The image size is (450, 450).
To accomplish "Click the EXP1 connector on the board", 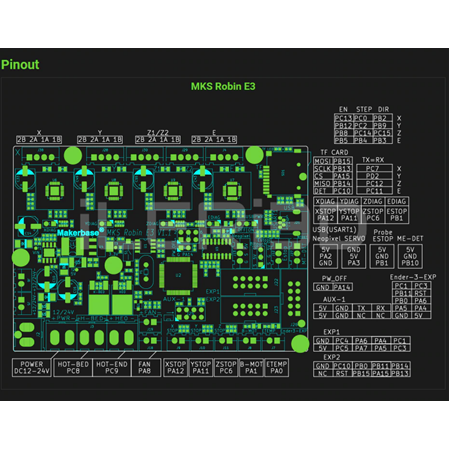I will pyautogui.click(x=250, y=282).
